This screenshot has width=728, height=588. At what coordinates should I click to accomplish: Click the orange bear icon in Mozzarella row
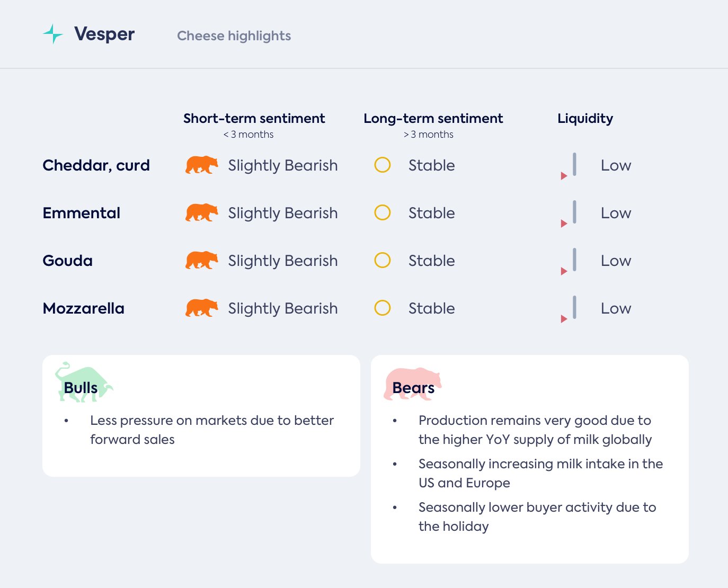click(x=201, y=308)
